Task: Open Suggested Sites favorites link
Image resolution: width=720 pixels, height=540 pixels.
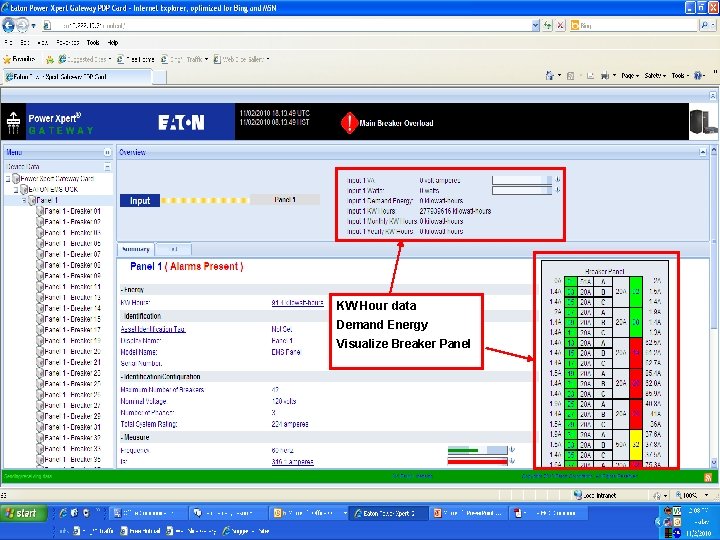Action: click(85, 59)
